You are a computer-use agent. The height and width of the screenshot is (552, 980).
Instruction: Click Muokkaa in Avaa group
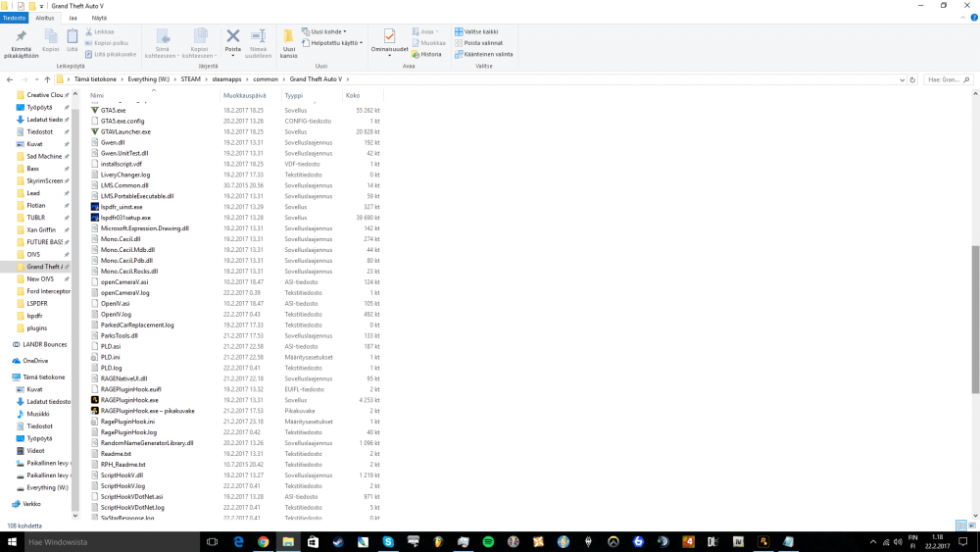[x=429, y=42]
